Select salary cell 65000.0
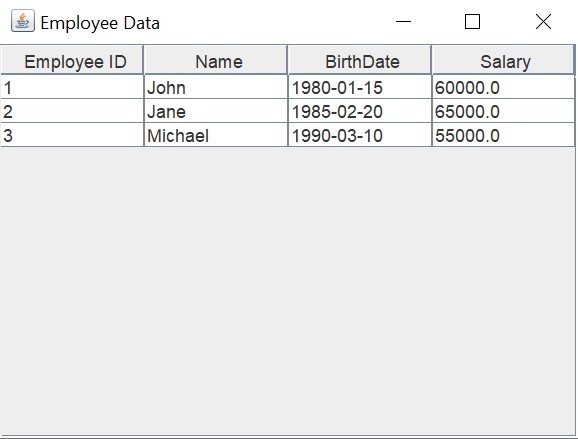Viewport: 578px width, 439px height. (x=503, y=111)
